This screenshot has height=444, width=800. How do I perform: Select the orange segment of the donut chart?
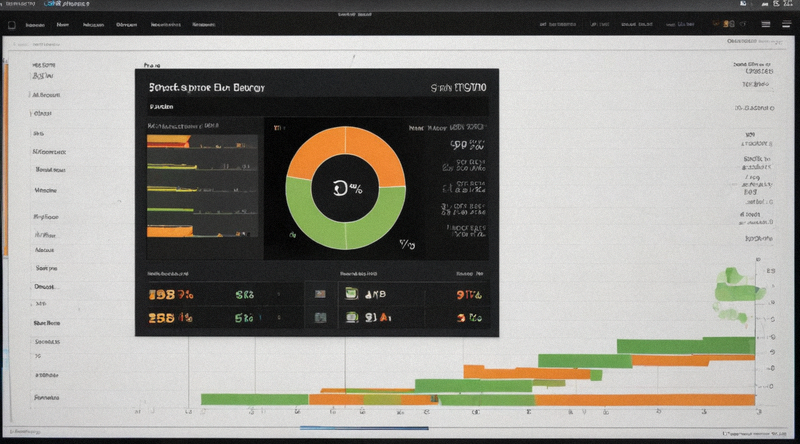point(347,153)
